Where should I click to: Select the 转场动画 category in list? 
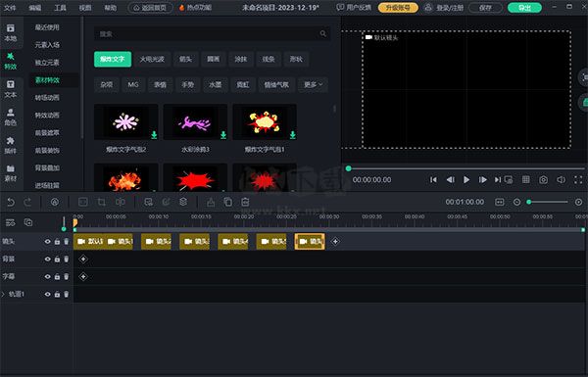tap(47, 98)
